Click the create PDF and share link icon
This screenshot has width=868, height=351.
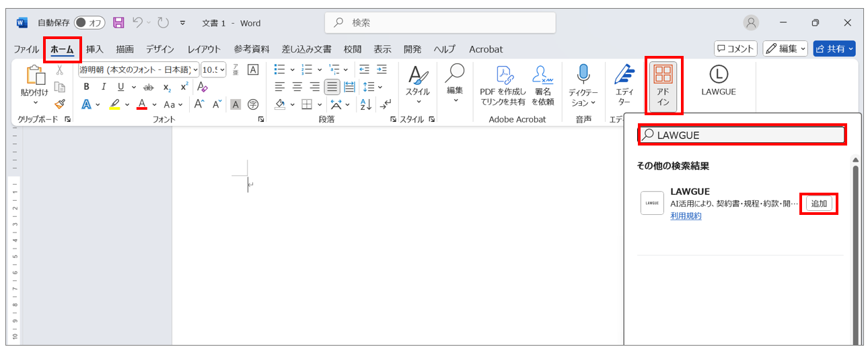pyautogui.click(x=503, y=86)
